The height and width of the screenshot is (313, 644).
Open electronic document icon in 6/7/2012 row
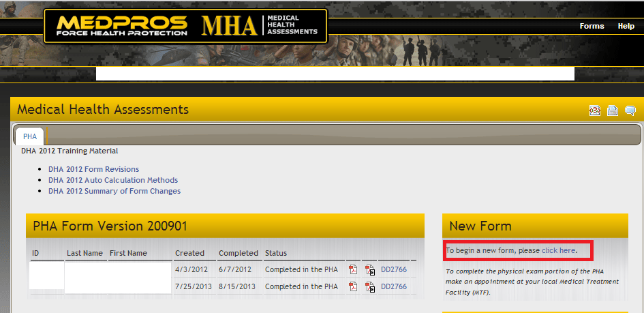[370, 270]
